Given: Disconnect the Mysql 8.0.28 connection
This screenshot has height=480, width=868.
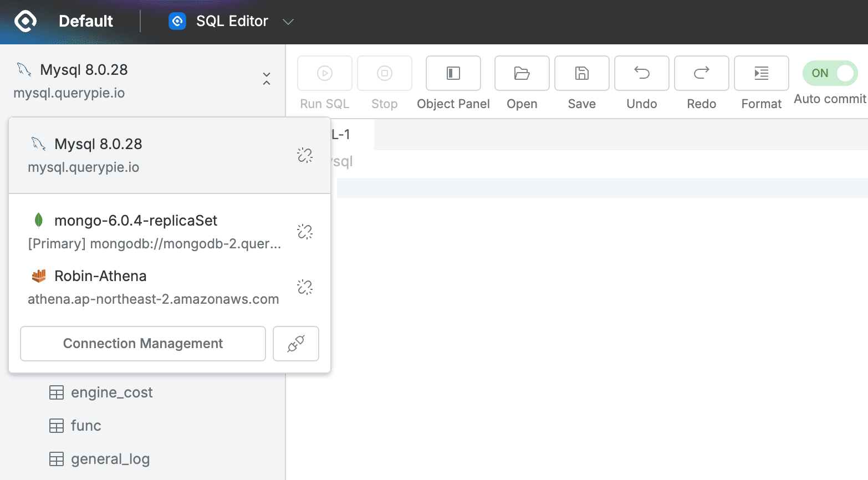Looking at the screenshot, I should [x=305, y=155].
